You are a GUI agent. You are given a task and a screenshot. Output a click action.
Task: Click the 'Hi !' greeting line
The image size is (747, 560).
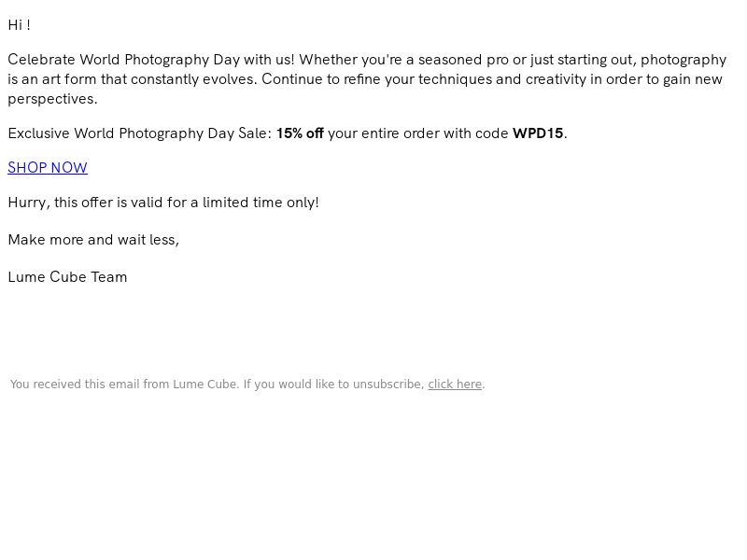click(x=20, y=25)
